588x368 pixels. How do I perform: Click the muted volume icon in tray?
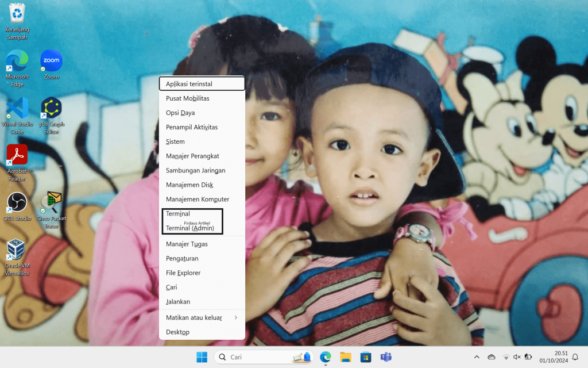pos(517,357)
